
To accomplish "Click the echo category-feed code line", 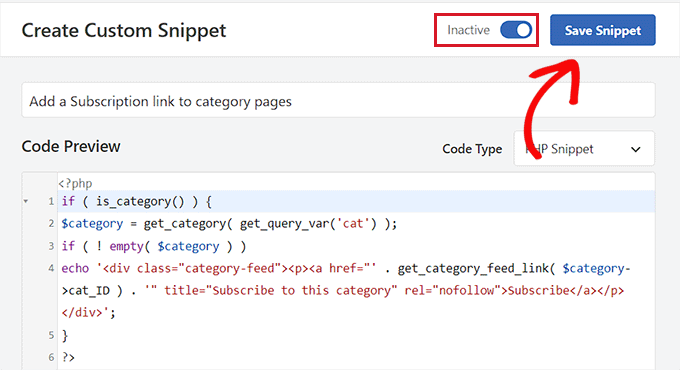I will point(346,268).
